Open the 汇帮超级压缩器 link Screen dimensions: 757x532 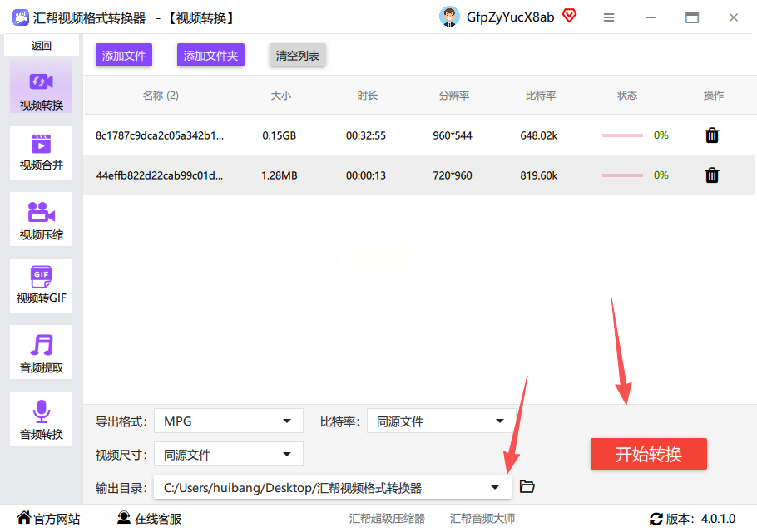tap(387, 519)
